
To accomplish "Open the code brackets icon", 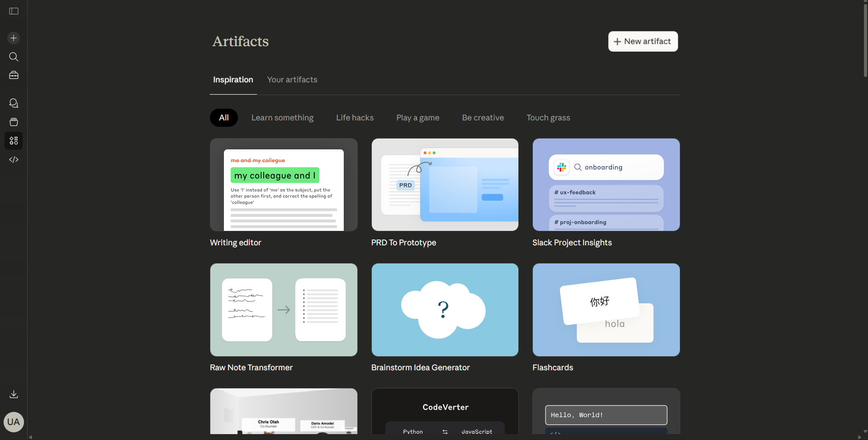I will [x=14, y=159].
